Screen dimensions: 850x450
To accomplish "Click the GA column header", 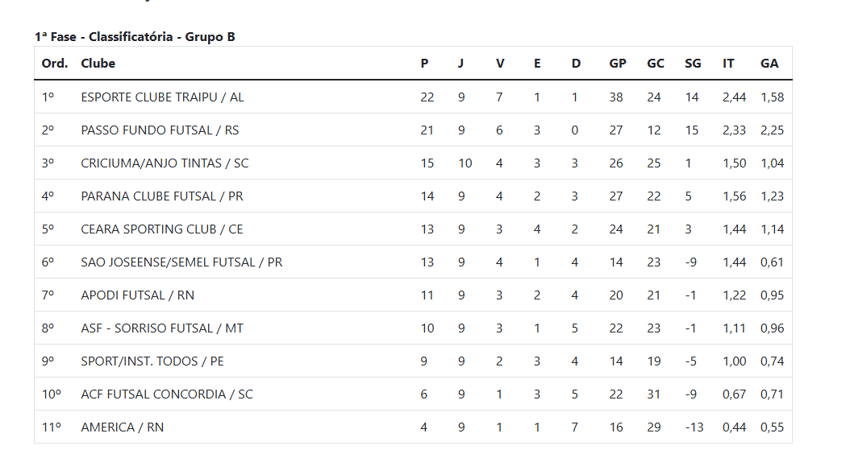I will 769,63.
